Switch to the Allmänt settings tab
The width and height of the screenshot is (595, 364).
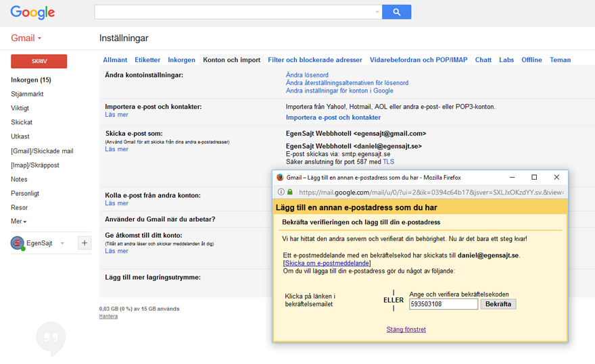point(115,60)
